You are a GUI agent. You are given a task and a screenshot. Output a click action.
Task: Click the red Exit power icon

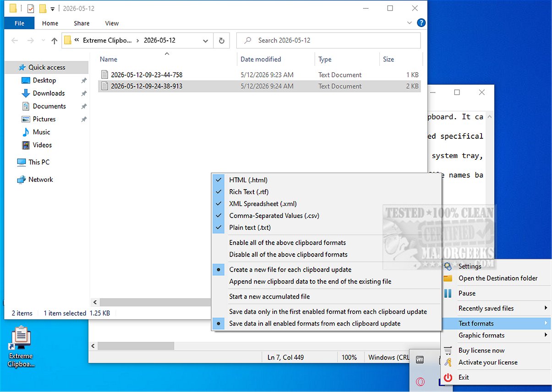click(x=448, y=377)
